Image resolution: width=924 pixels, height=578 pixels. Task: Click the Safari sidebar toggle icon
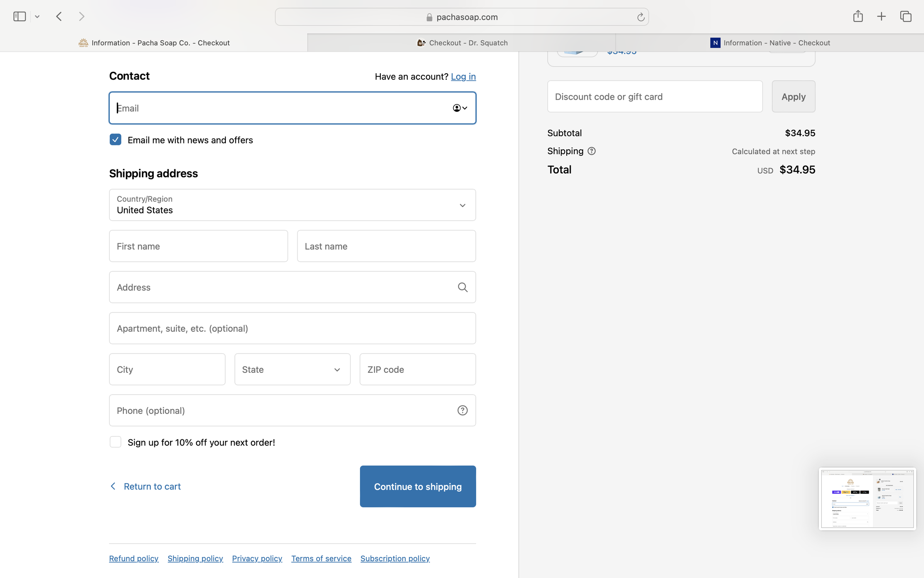pyautogui.click(x=19, y=16)
